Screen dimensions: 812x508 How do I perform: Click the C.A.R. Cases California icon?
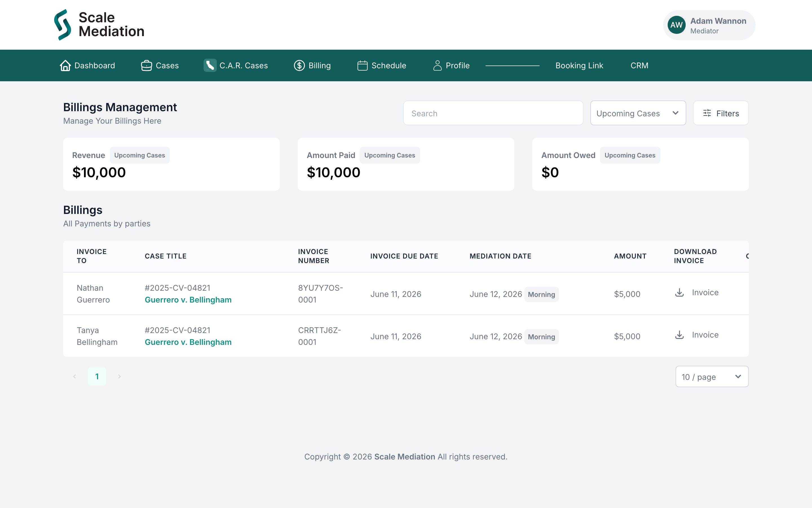pos(210,65)
